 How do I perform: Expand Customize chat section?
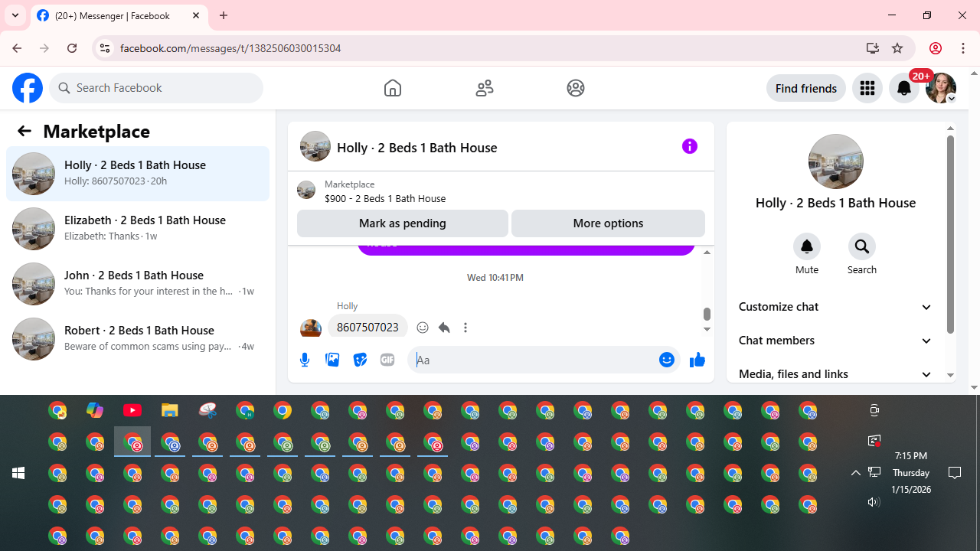(x=835, y=307)
